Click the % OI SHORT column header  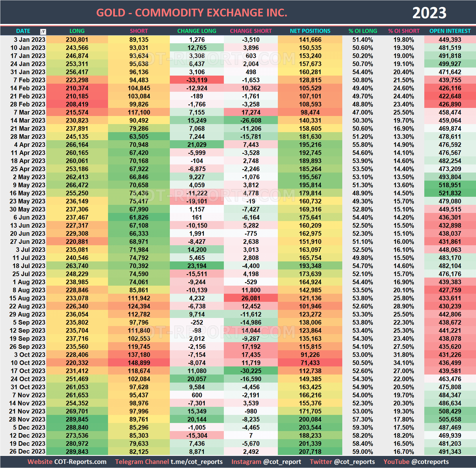pyautogui.click(x=404, y=31)
